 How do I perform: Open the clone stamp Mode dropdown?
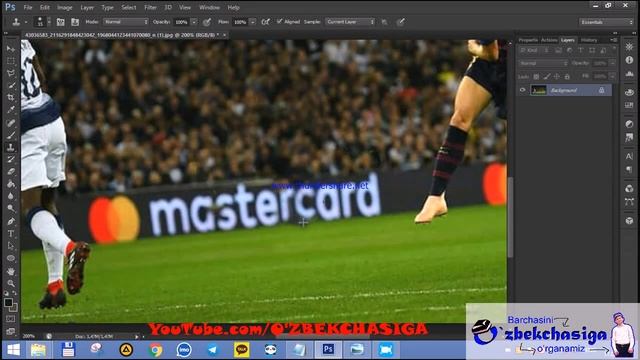(126, 22)
